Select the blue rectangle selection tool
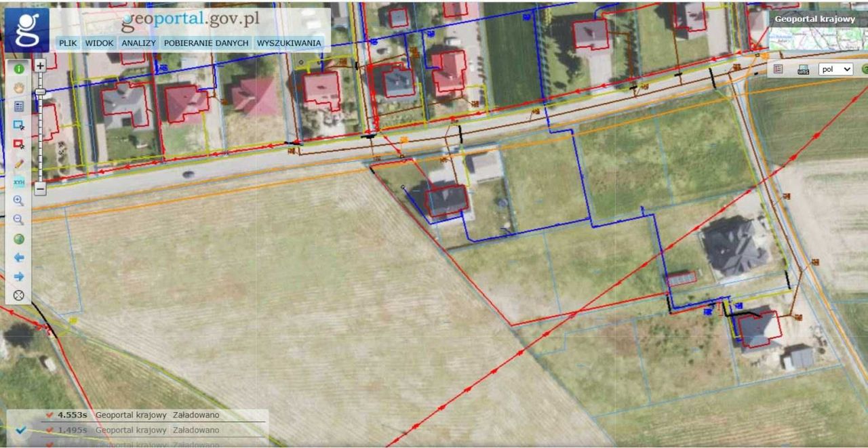868x448 pixels. tap(19, 125)
